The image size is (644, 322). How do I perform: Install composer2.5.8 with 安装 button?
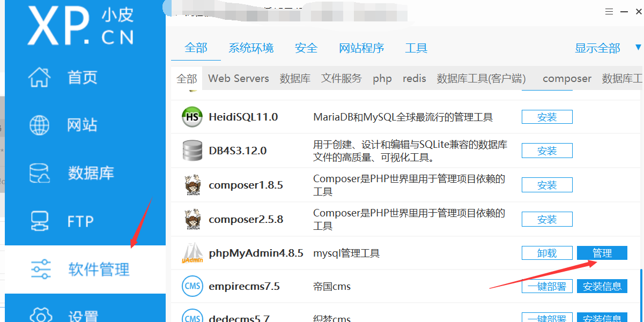tap(547, 219)
